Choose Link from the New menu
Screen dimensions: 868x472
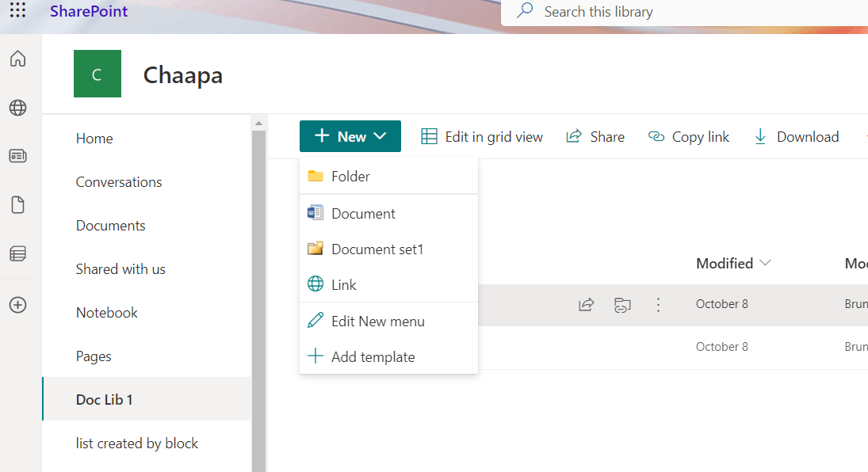pos(388,284)
